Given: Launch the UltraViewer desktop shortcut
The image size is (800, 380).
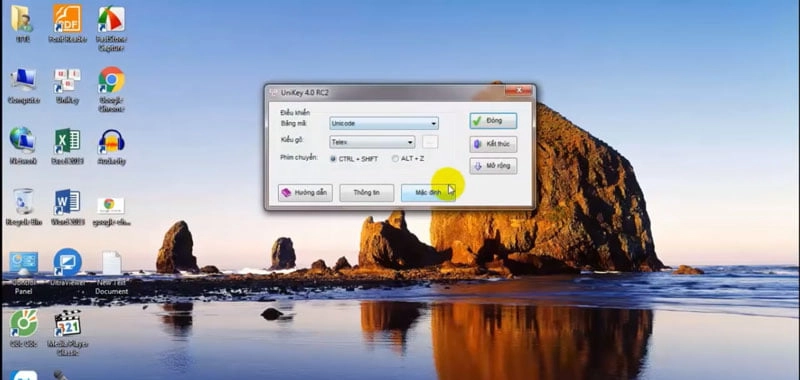Looking at the screenshot, I should 67,267.
